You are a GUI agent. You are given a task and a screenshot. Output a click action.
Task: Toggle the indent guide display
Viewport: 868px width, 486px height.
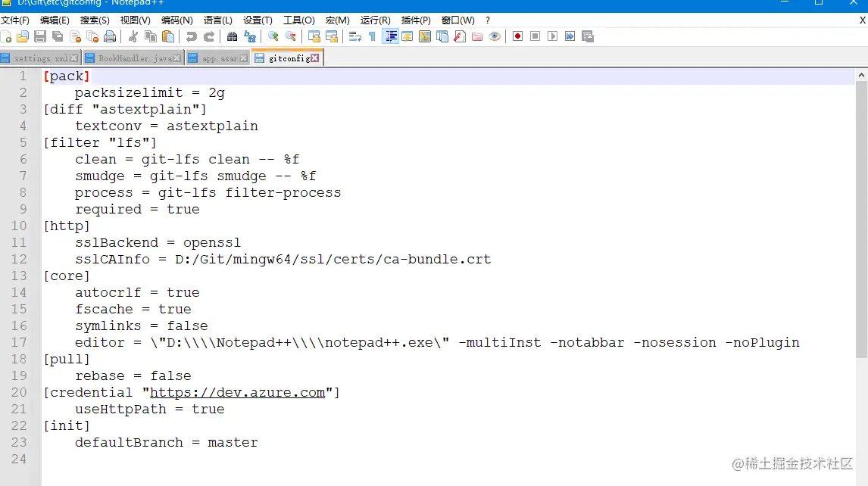pyautogui.click(x=390, y=36)
